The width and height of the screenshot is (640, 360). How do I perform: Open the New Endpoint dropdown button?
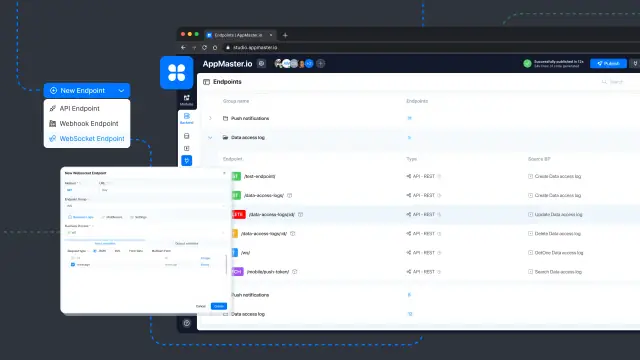click(87, 91)
